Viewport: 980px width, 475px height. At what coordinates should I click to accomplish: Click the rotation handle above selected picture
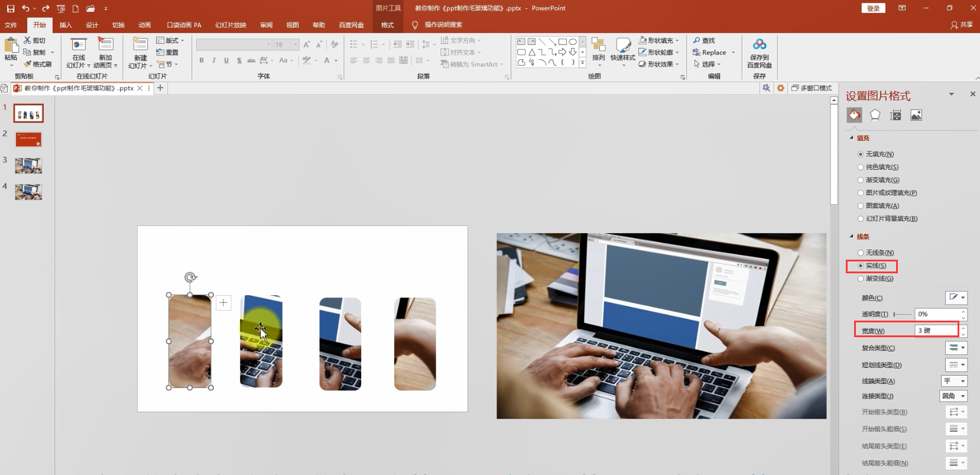point(190,277)
